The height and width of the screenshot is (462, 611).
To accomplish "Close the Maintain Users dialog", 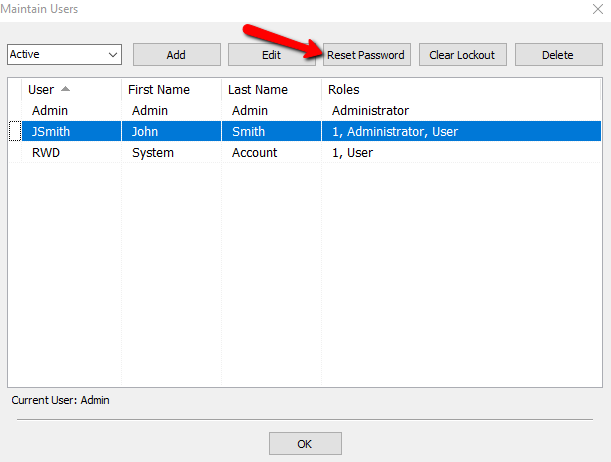I will click(x=598, y=9).
